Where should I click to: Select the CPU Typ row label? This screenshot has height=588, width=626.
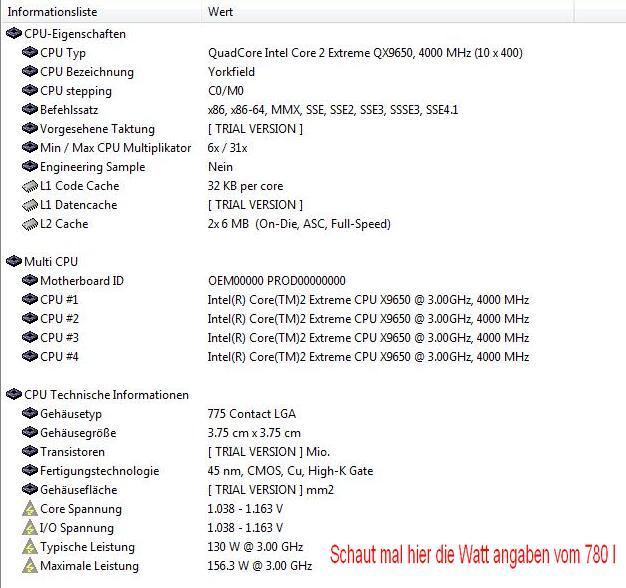pos(63,53)
